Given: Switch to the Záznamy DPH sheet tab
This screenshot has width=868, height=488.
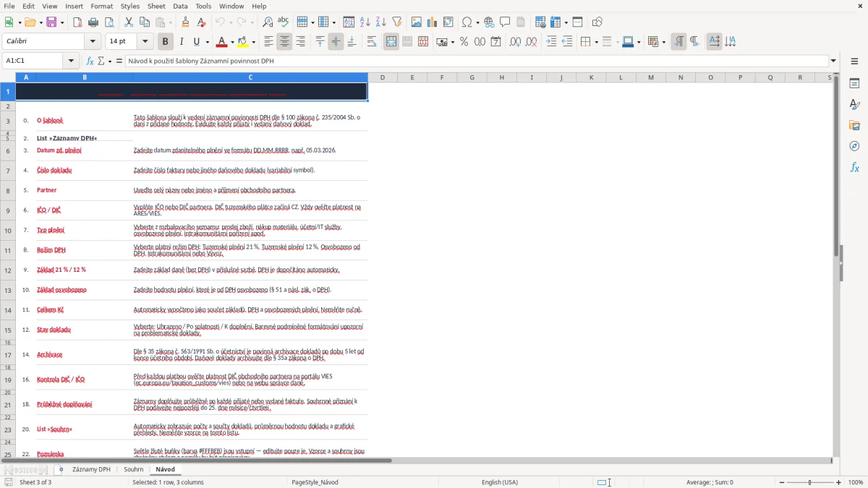Looking at the screenshot, I should [91, 469].
